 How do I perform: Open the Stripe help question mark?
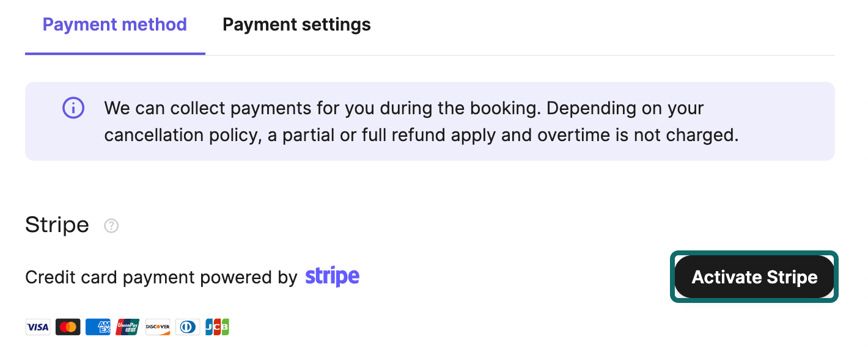111,226
